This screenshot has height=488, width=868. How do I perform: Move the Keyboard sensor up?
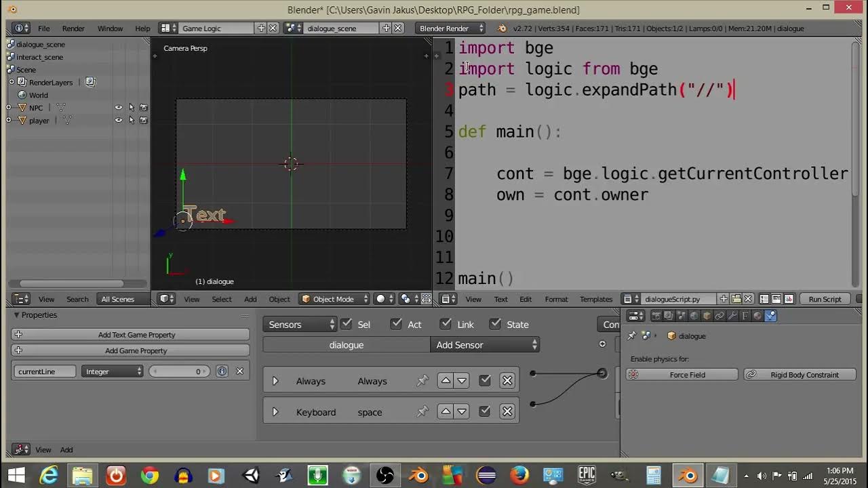(x=446, y=412)
